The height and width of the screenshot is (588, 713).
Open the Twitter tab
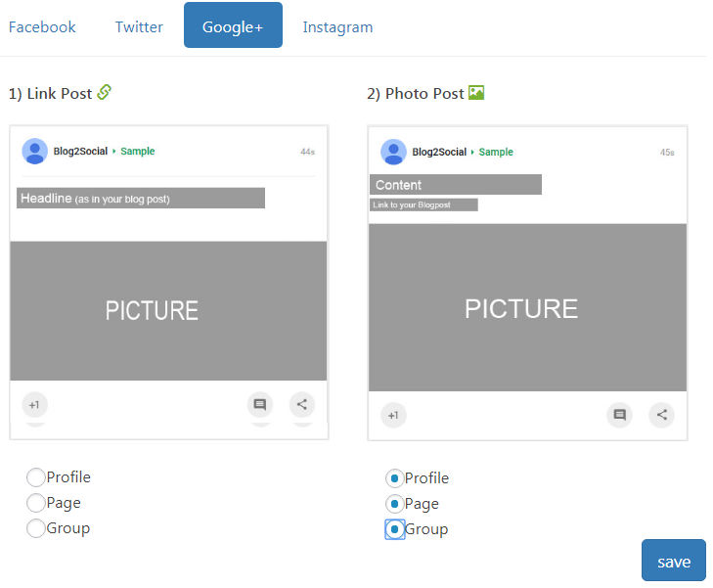pos(139,26)
